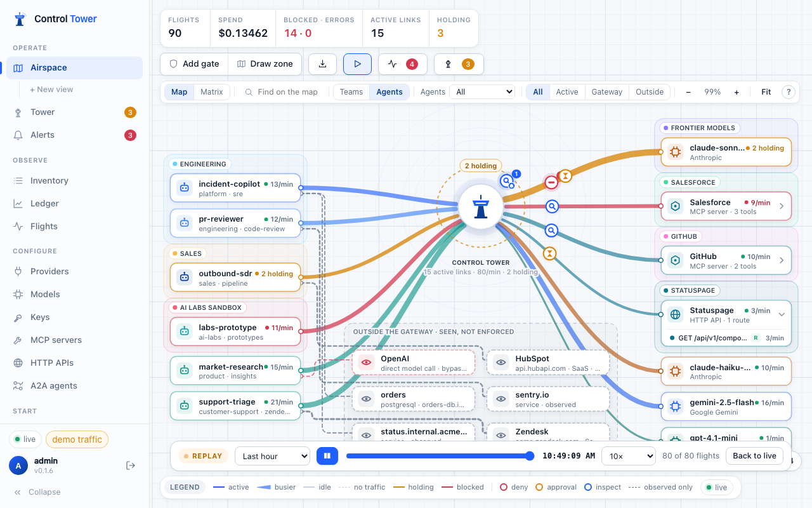Click the Salesforce MCP server hexagon icon
This screenshot has height=508, width=812.
coord(675,206)
